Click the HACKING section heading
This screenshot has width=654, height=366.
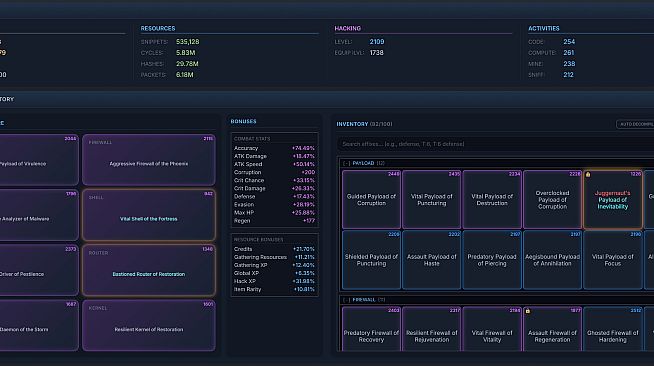[x=347, y=28]
